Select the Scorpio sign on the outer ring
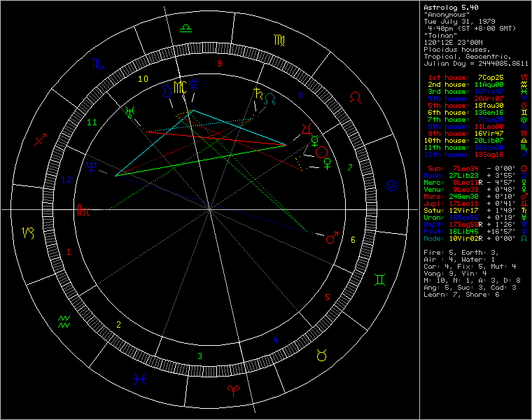This screenshot has height=420, width=532. click(x=97, y=65)
